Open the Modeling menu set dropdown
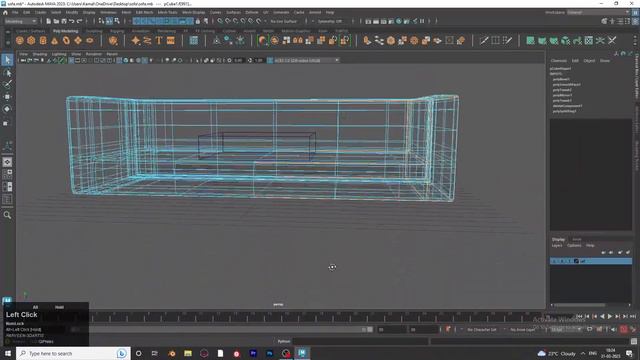 tap(20, 21)
